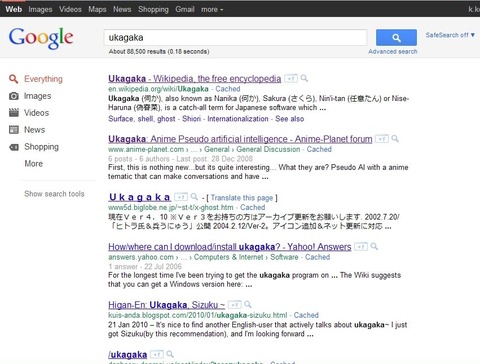Image resolution: width=480 pixels, height=364 pixels.
Task: Click Translate this page link
Action: [242, 198]
